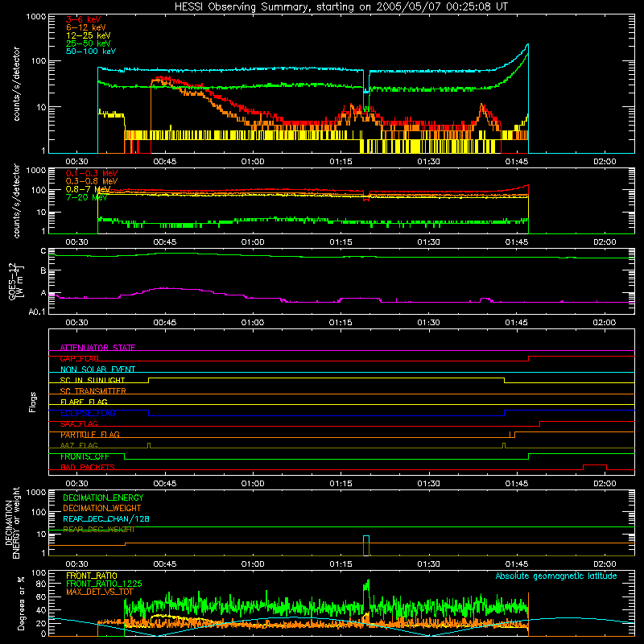Click the 01:00 tick under the keV plot

tap(253, 162)
